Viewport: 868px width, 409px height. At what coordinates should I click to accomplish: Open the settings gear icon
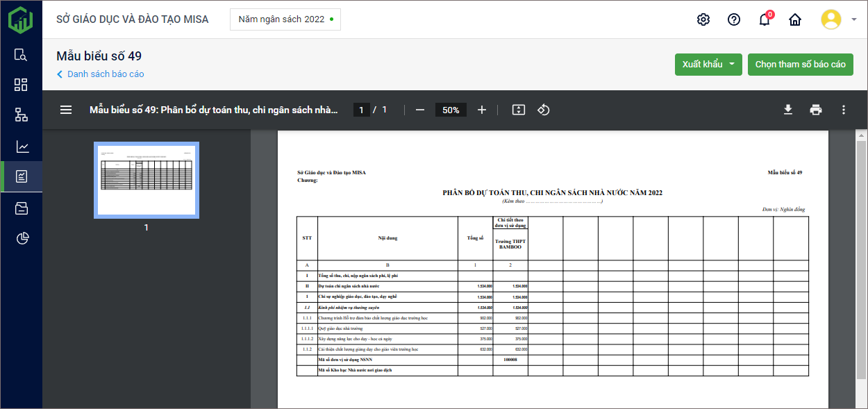click(x=703, y=19)
